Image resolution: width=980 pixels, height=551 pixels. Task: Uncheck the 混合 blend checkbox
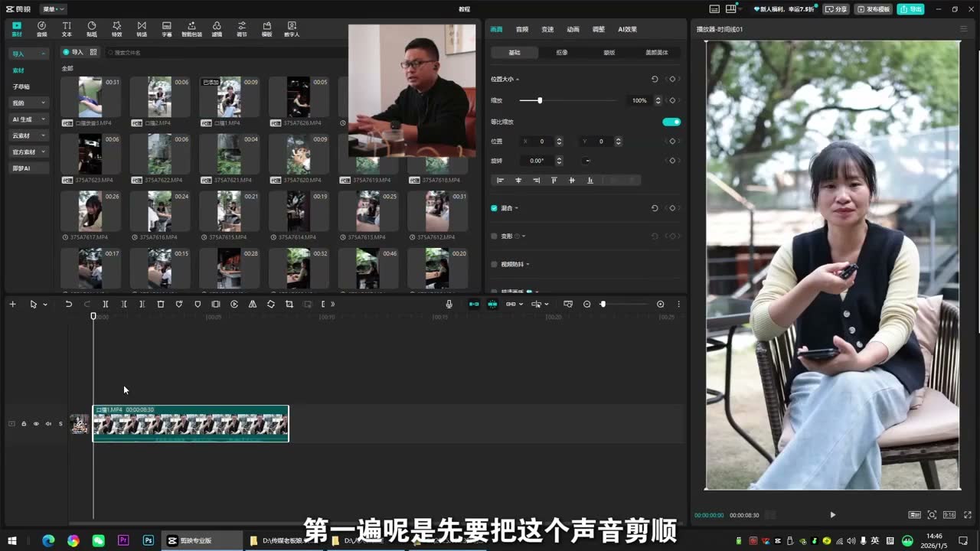(x=494, y=208)
